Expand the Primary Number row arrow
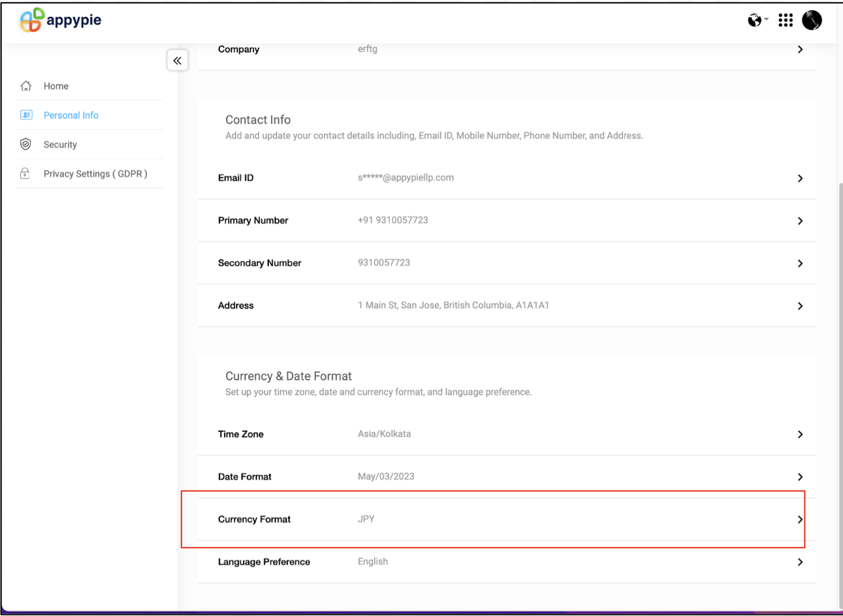 point(800,221)
